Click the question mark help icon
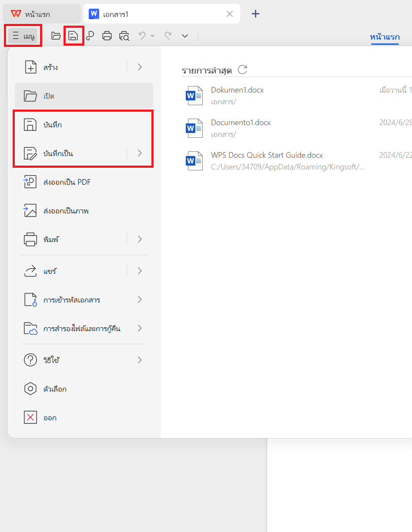Image resolution: width=412 pixels, height=532 pixels. [30, 360]
